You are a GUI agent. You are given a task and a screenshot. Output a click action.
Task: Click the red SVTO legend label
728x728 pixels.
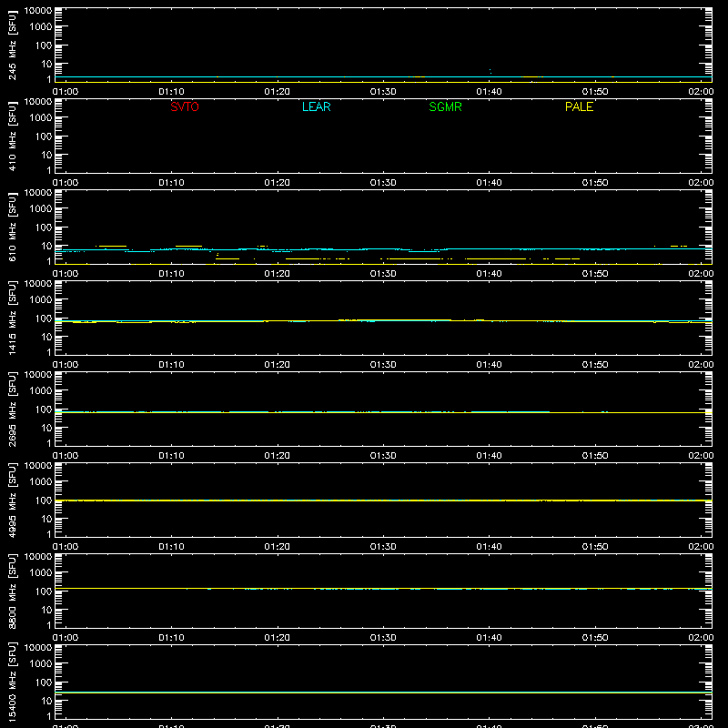(185, 106)
